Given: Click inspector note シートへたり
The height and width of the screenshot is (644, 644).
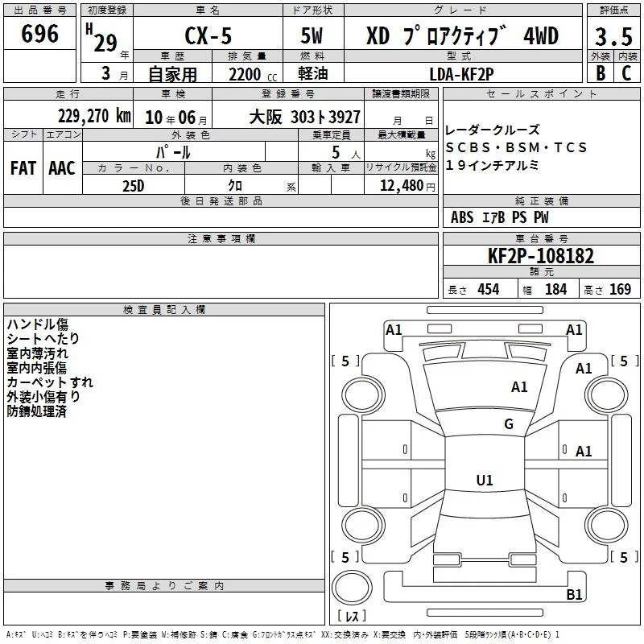Looking at the screenshot, I should point(43,338).
